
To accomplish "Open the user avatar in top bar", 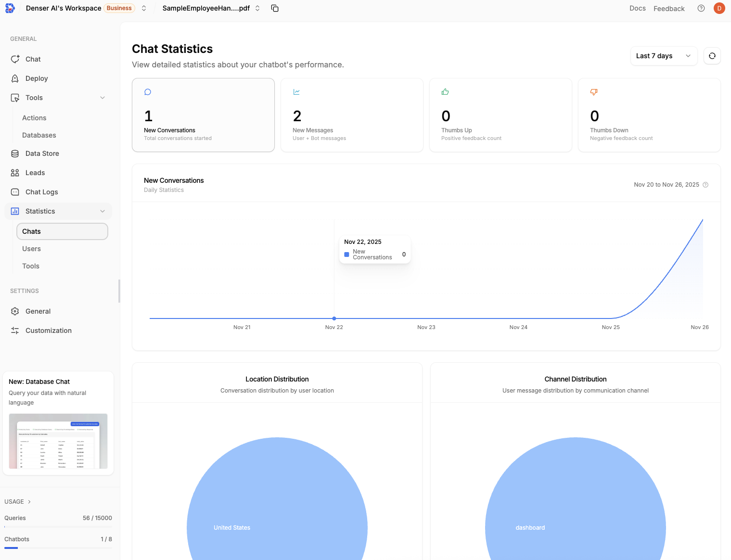I will pyautogui.click(x=719, y=8).
